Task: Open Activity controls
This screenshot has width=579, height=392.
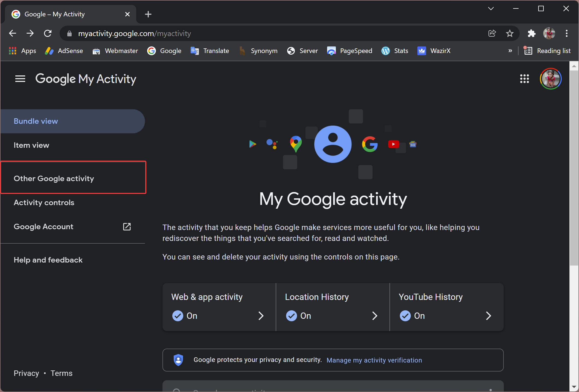Action: click(x=72, y=203)
